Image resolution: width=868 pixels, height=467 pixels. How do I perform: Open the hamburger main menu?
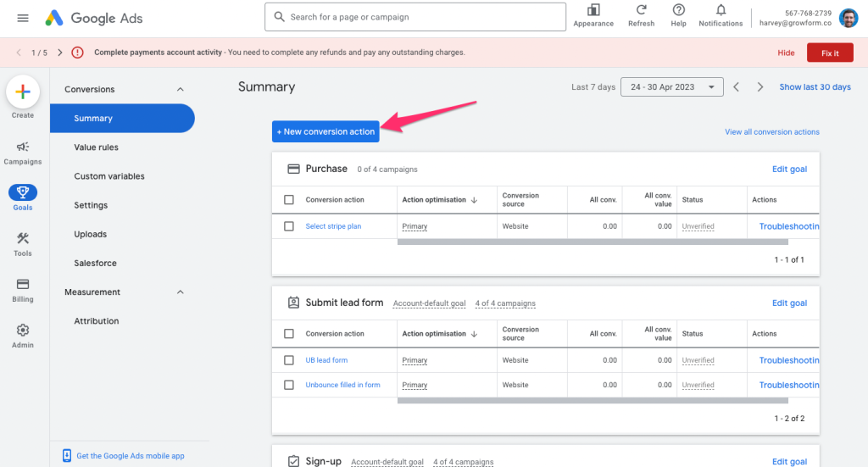coord(23,19)
